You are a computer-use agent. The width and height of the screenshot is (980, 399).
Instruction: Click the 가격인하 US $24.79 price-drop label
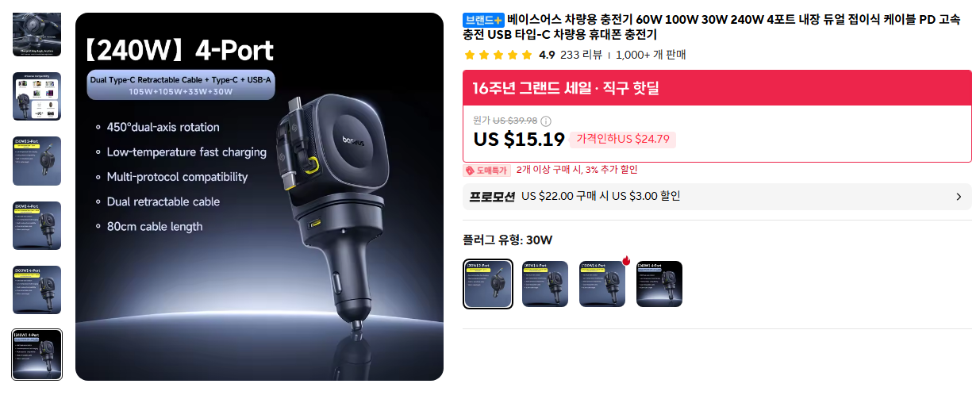[623, 140]
